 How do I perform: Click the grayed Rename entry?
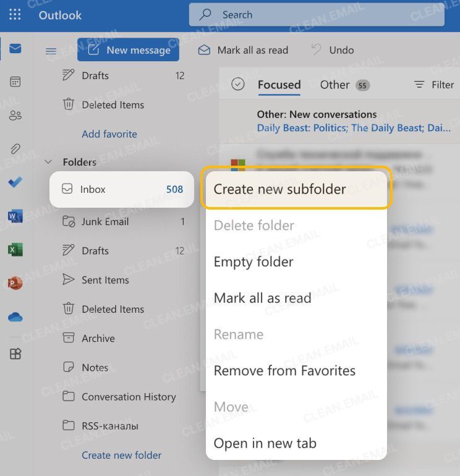pos(296,334)
